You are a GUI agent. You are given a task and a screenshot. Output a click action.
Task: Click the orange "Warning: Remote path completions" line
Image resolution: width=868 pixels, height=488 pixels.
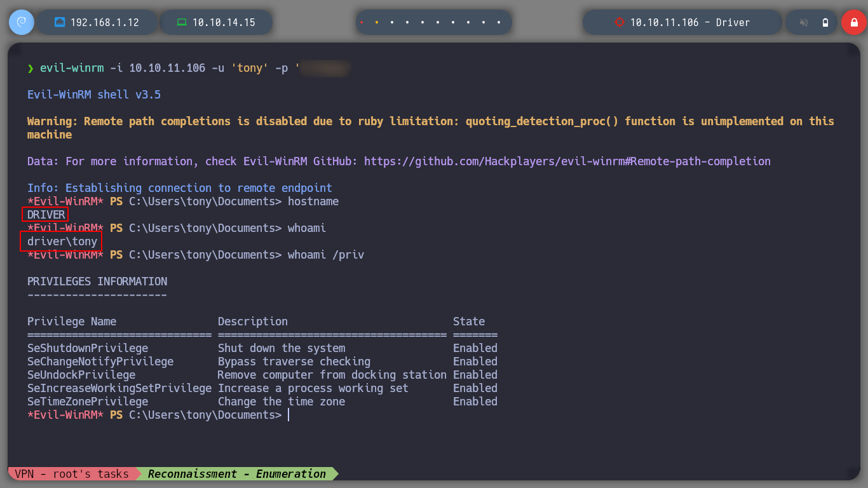point(431,128)
